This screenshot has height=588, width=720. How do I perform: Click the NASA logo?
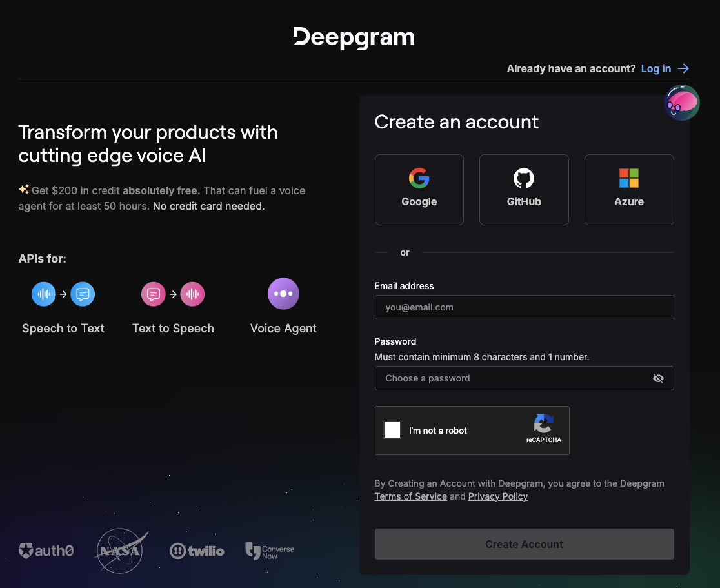(x=121, y=551)
